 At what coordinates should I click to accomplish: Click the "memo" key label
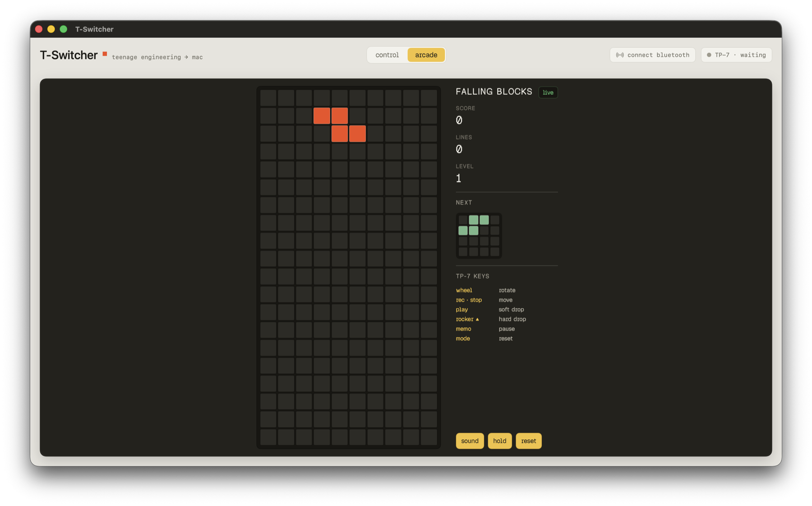point(463,329)
